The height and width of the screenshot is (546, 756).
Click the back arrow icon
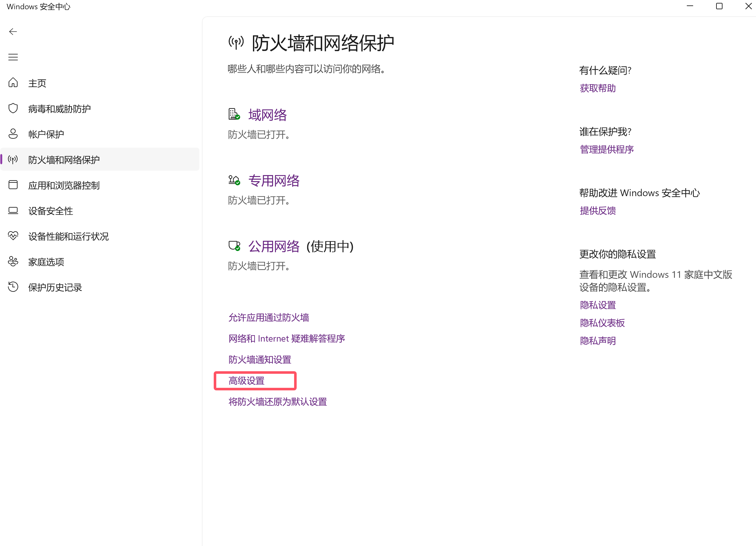(13, 32)
